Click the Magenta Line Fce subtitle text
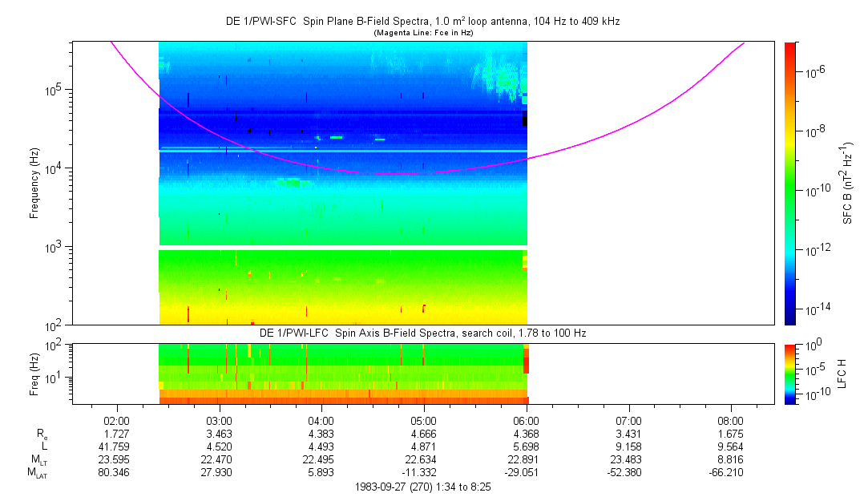868x497 pixels. click(422, 33)
